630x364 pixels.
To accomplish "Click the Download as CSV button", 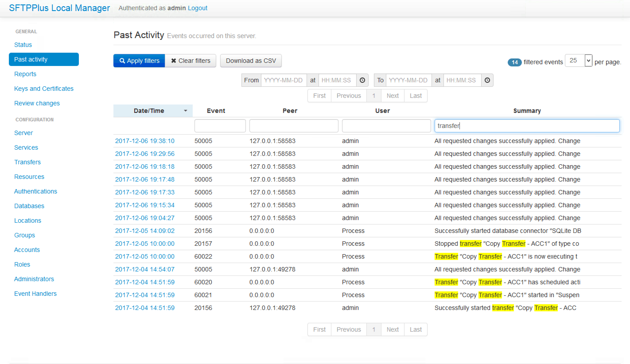I will point(251,61).
